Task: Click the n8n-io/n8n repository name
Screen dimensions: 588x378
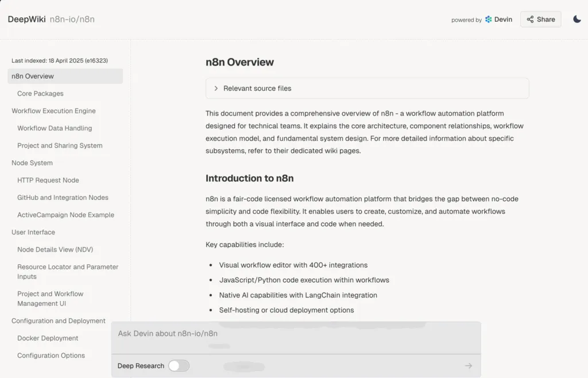Action: pyautogui.click(x=72, y=20)
